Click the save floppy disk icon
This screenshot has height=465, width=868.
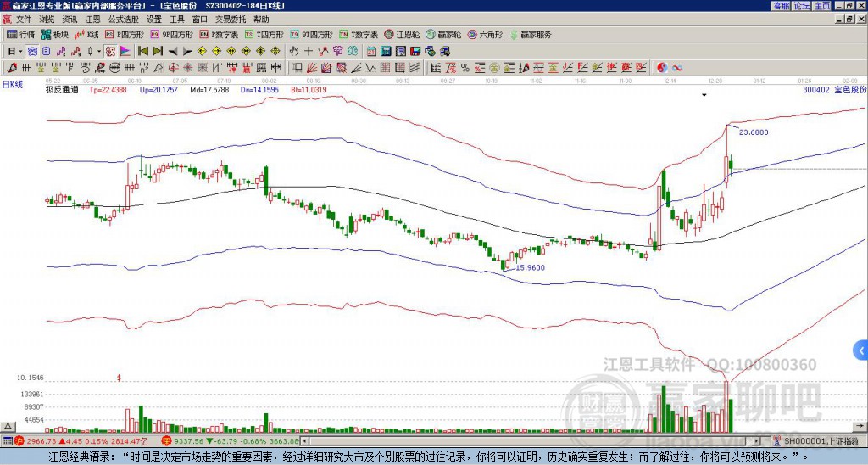click(x=415, y=52)
